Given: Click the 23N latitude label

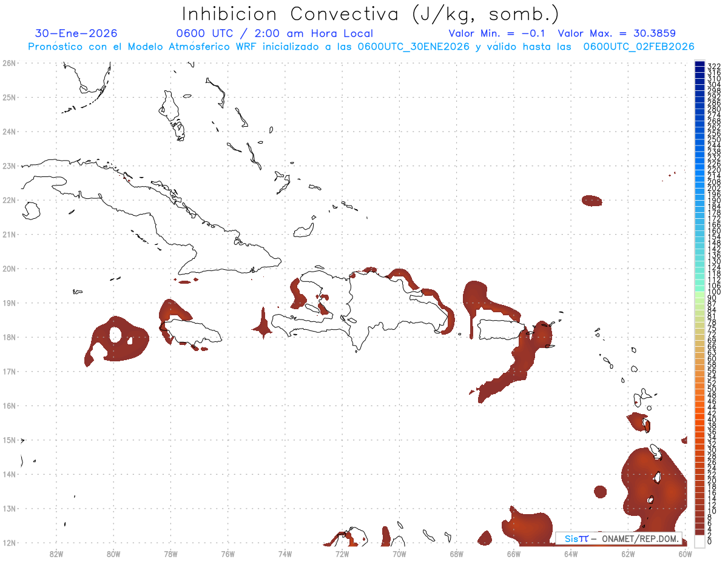Looking at the screenshot, I should click(x=9, y=166).
